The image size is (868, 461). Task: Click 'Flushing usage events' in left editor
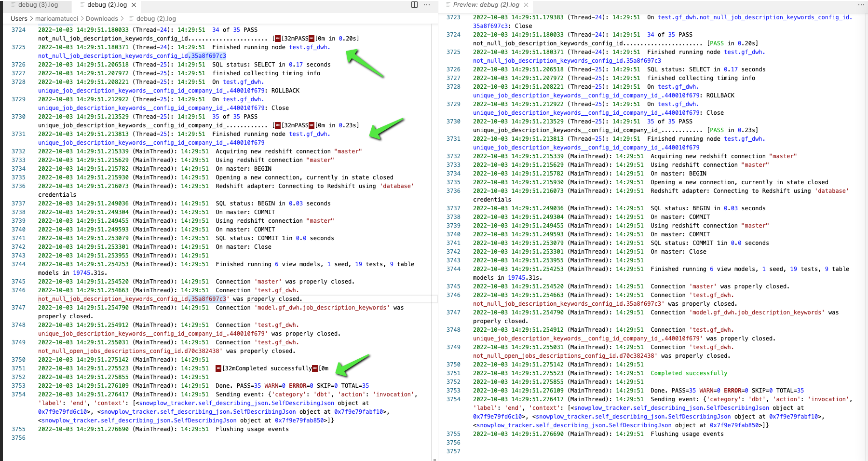click(x=252, y=429)
